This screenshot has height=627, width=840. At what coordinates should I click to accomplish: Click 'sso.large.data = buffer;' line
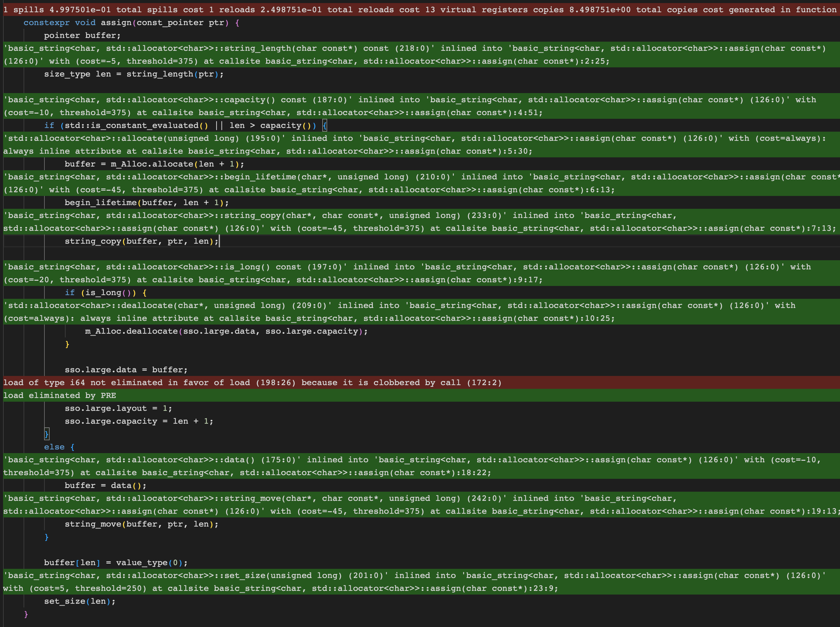point(126,370)
